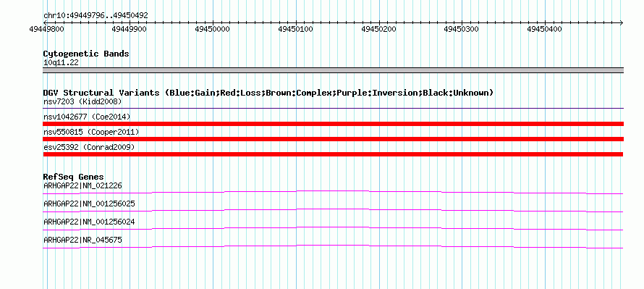Open the nsv7203 (Kidd2008) variant label
Image resolution: width=644 pixels, height=289 pixels.
point(82,101)
